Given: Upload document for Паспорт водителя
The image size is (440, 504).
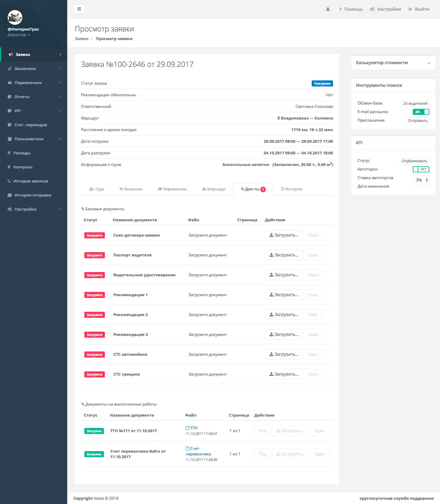Looking at the screenshot, I should pos(284,255).
